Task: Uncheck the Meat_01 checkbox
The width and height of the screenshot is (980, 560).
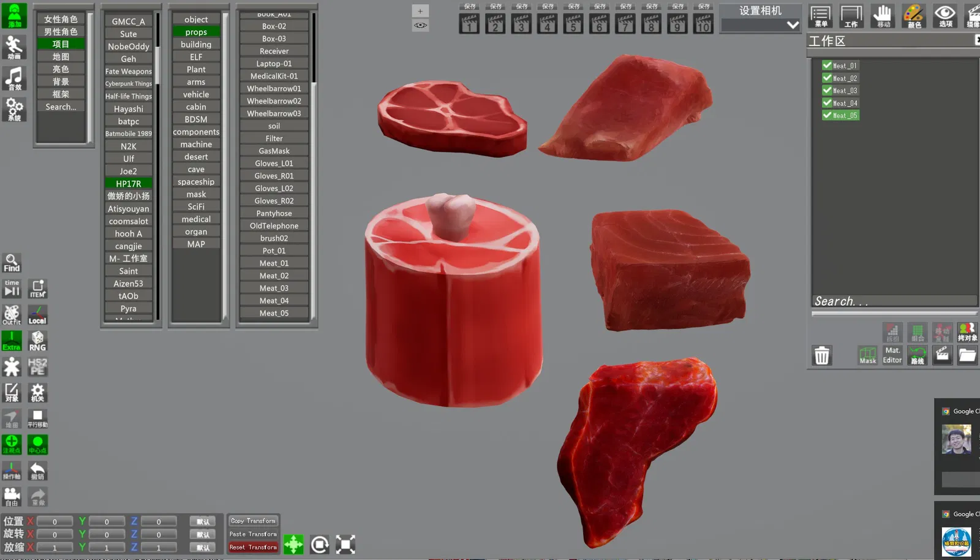Action: click(x=827, y=65)
